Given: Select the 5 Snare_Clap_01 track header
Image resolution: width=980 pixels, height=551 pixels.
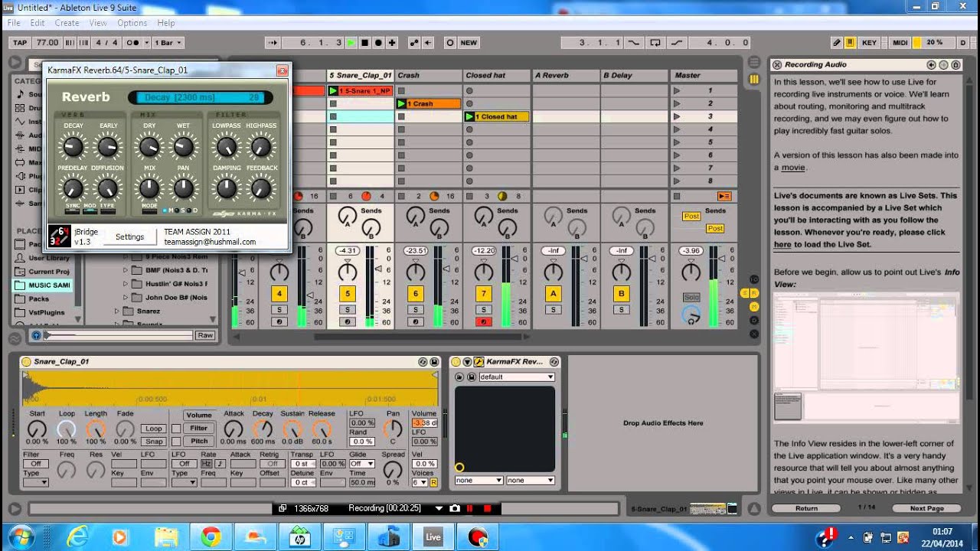Looking at the screenshot, I should pos(361,75).
